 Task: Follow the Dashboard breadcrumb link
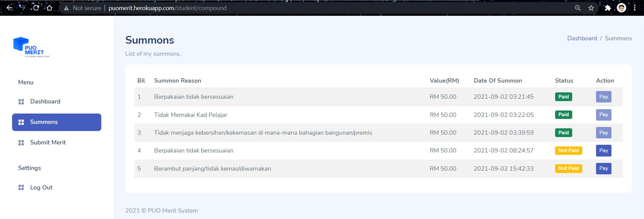[582, 38]
